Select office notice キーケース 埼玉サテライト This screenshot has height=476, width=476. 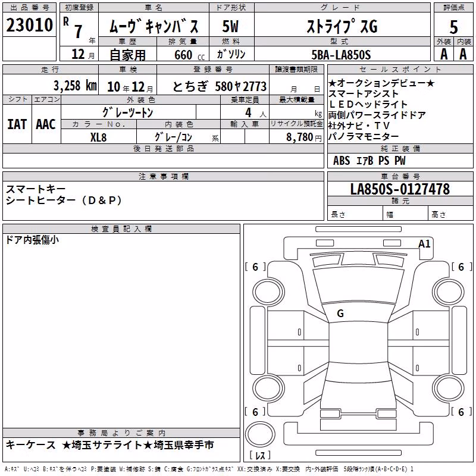[x=110, y=444]
